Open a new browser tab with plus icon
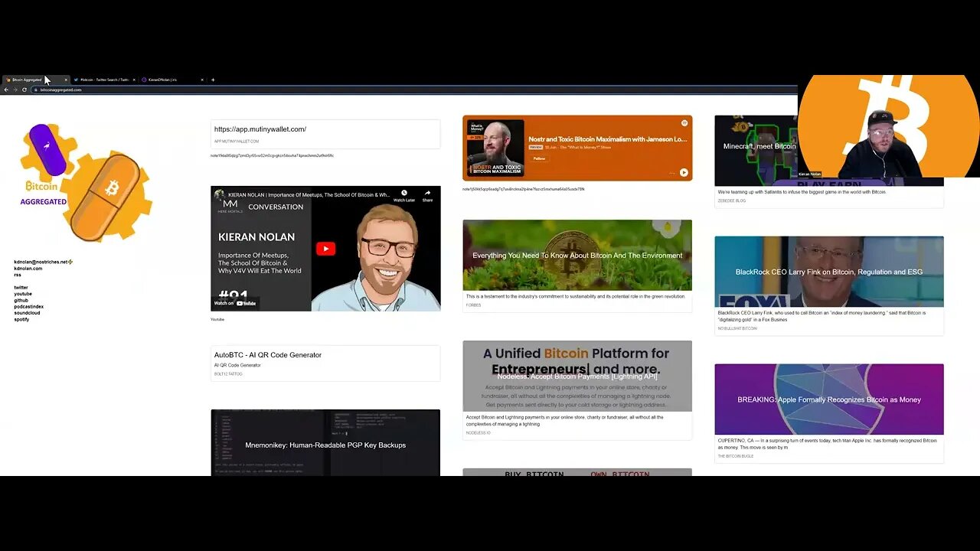The image size is (980, 551). pos(213,80)
